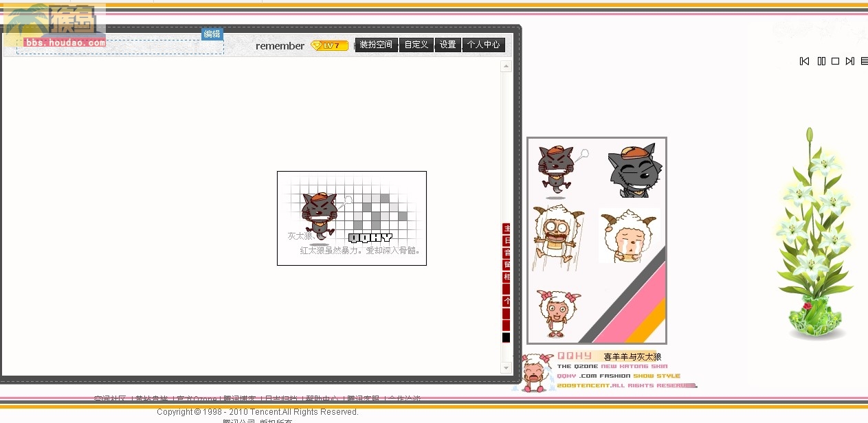Click the pink-bow sheep sticker
868x423 pixels.
pyautogui.click(x=559, y=314)
